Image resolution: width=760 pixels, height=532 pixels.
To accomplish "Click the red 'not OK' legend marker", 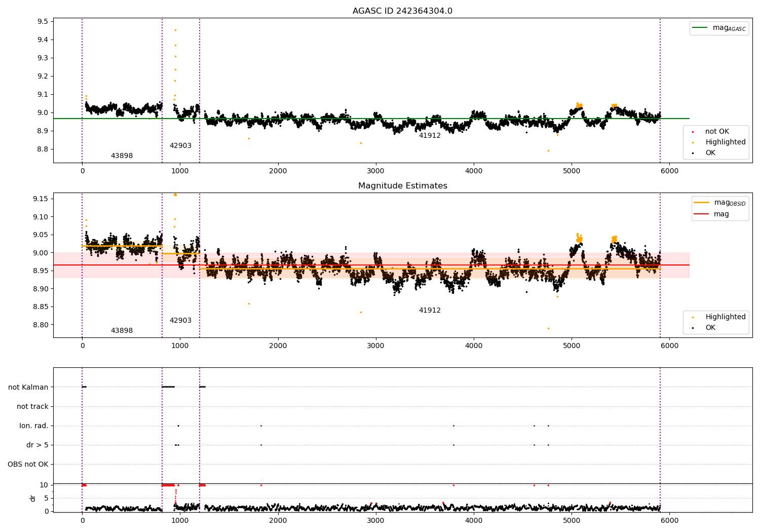I will click(x=693, y=132).
